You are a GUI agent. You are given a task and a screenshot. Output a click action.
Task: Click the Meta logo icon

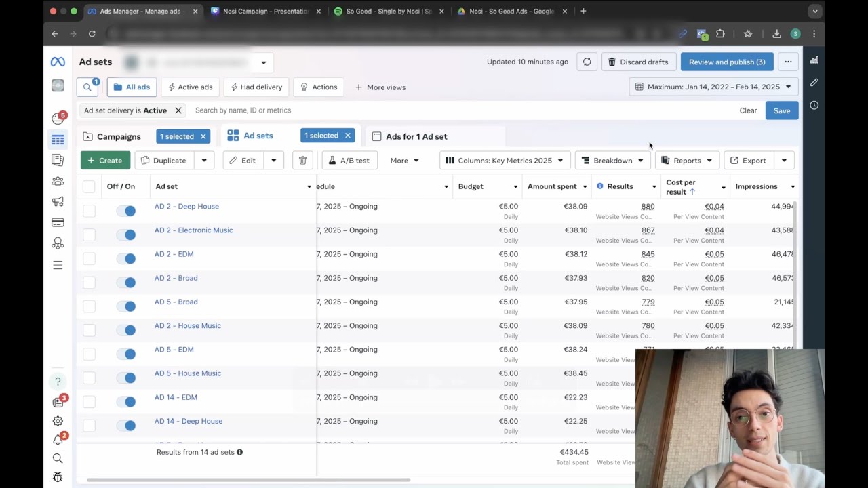(58, 62)
